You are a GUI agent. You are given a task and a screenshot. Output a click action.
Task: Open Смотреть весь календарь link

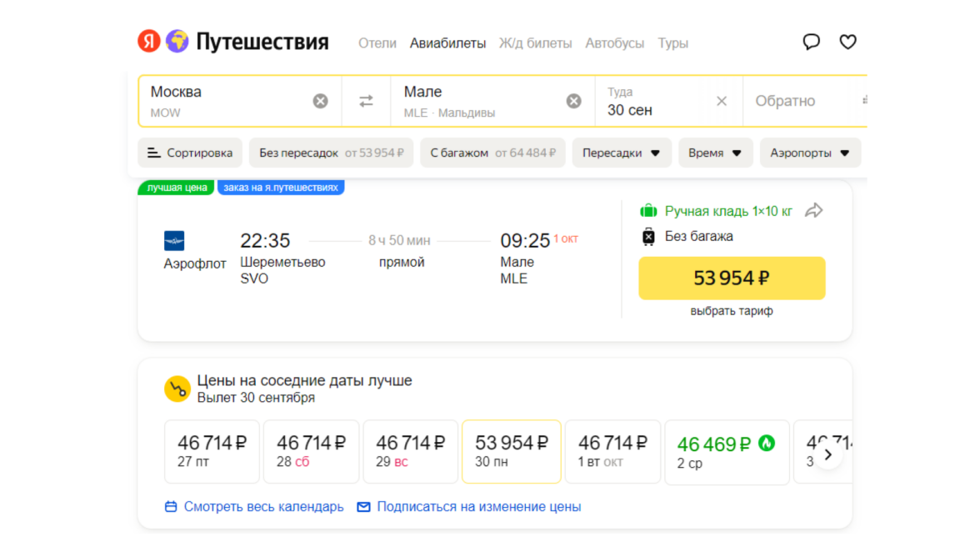pos(254,507)
